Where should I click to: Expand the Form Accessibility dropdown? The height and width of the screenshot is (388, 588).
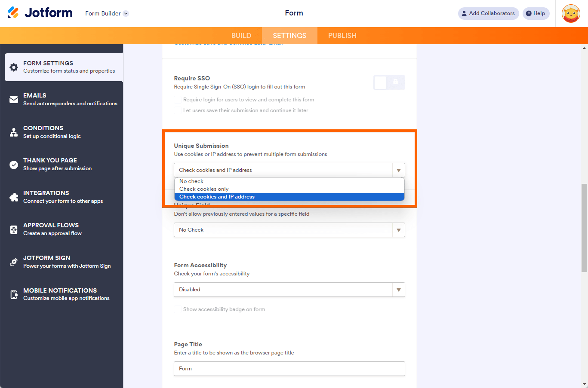pyautogui.click(x=289, y=290)
